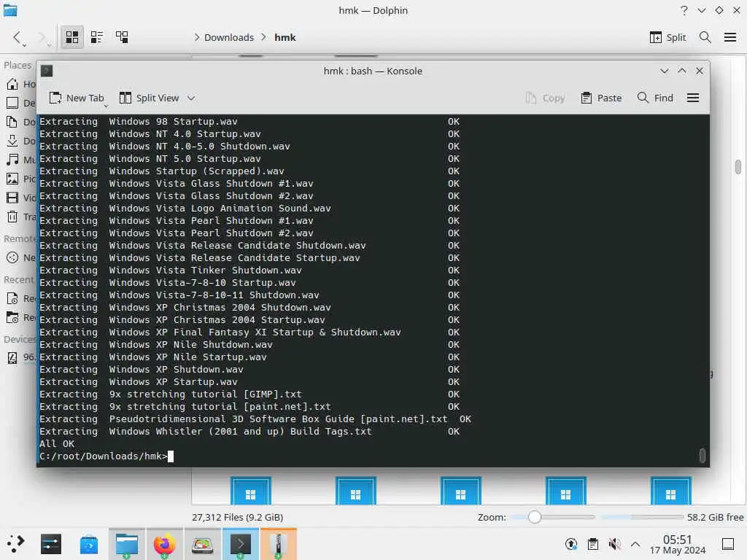Select hmk in Dolphin breadcrumb
Image resolution: width=747 pixels, height=560 pixels.
coord(285,37)
